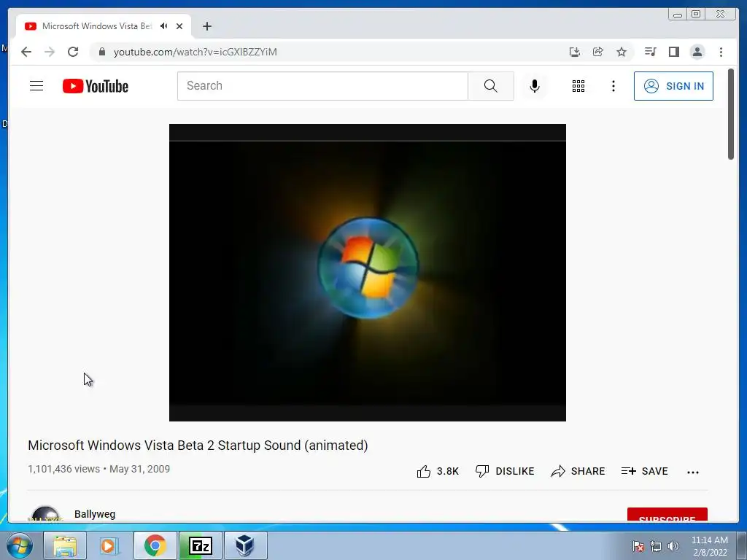Open Windows Explorer from the taskbar
This screenshot has width=747, height=560.
(65, 546)
